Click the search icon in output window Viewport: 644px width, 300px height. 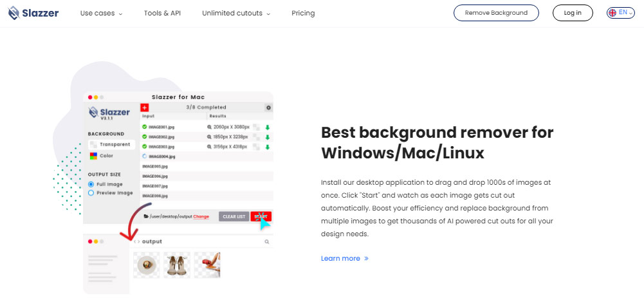click(x=267, y=242)
